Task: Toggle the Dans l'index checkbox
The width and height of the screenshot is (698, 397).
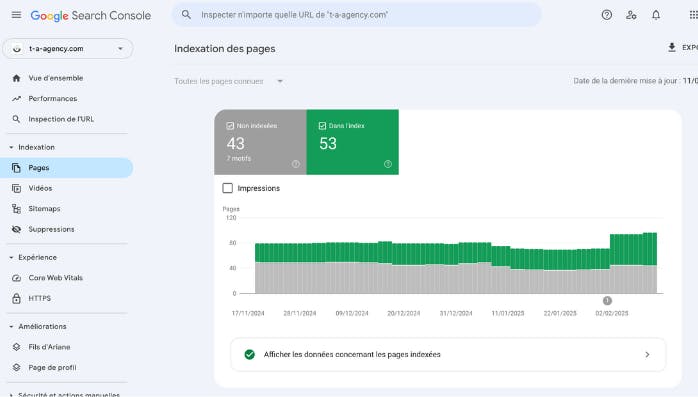Action: coord(322,126)
